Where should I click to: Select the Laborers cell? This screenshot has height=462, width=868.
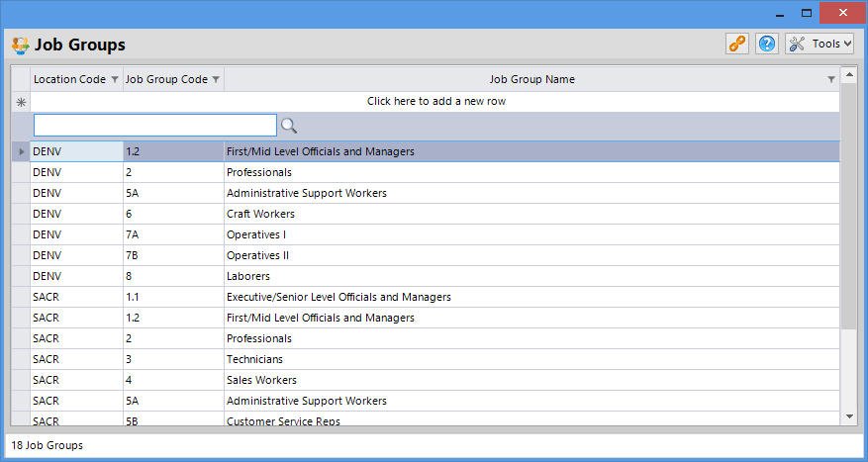pyautogui.click(x=531, y=276)
